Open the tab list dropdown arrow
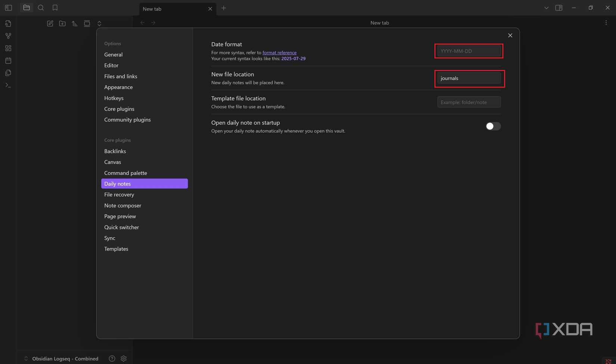The image size is (616, 364). tap(546, 8)
